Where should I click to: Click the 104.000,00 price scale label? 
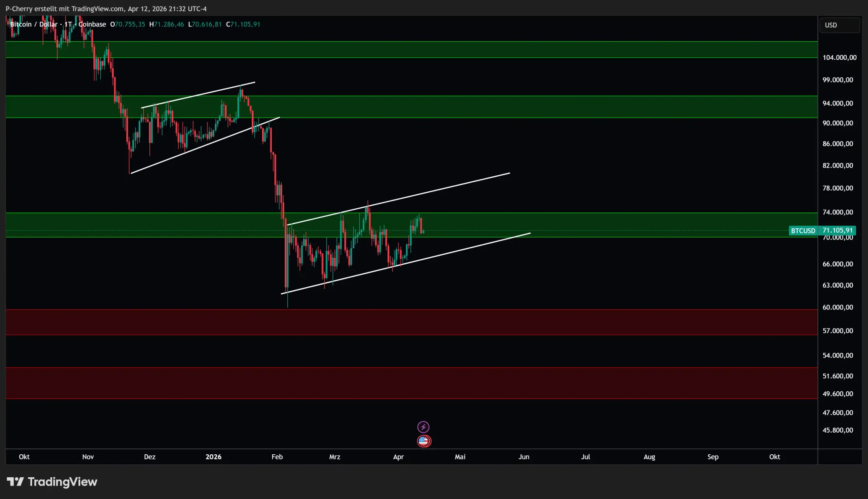pos(839,58)
